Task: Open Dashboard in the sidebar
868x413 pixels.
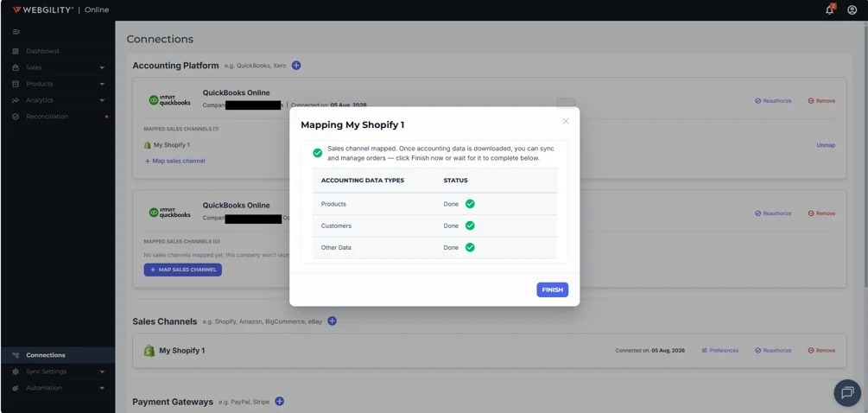Action: 42,51
